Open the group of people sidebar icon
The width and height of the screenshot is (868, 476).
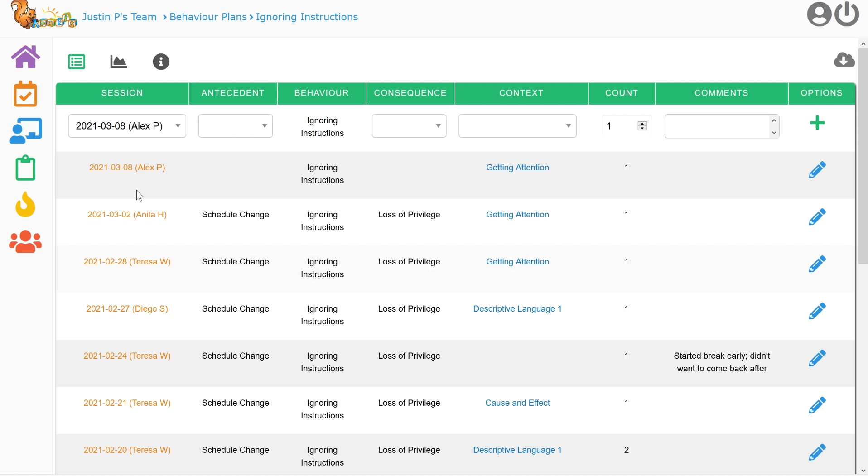click(x=25, y=242)
